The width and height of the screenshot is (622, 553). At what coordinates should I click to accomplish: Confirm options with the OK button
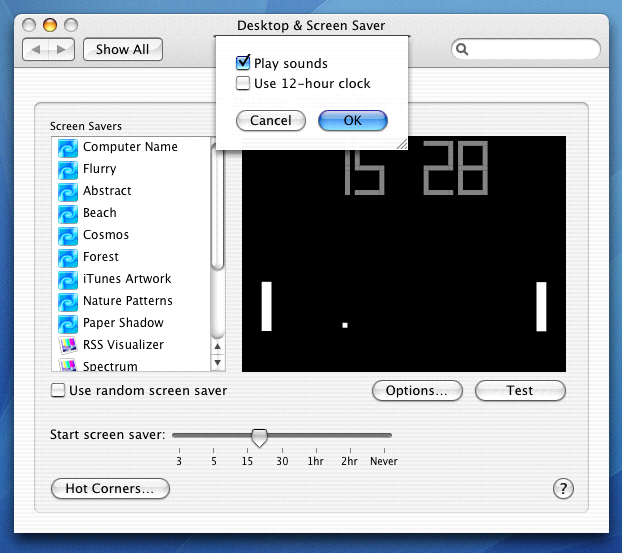click(x=353, y=121)
